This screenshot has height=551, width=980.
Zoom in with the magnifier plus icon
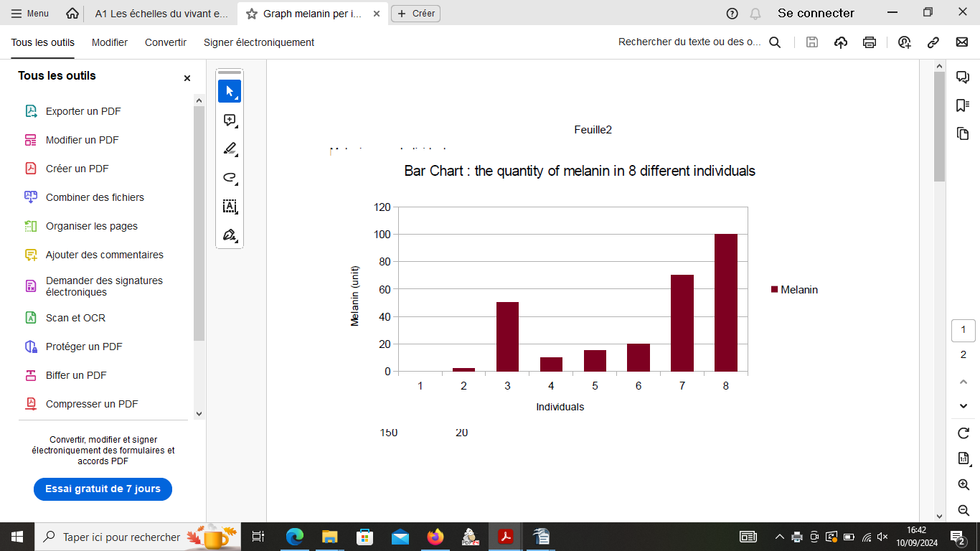tap(963, 485)
